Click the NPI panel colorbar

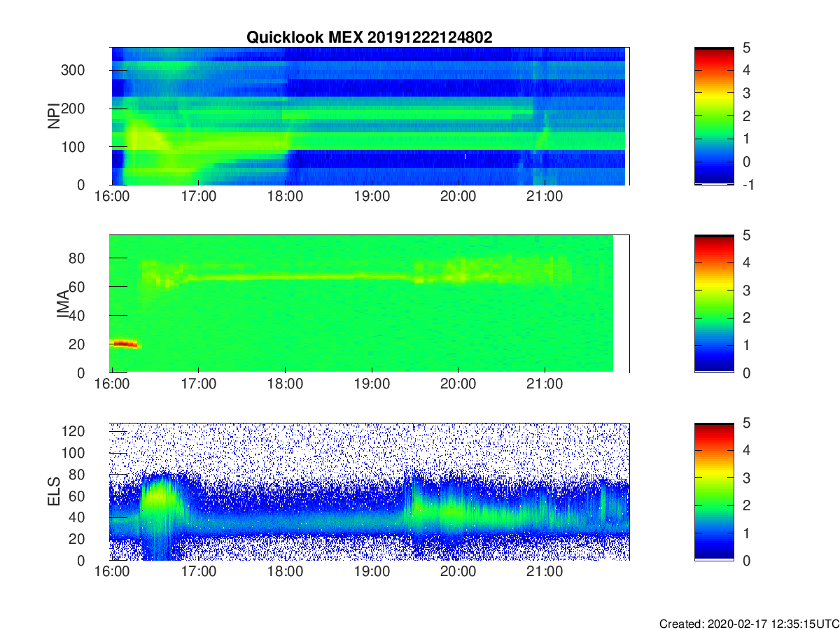tap(714, 116)
